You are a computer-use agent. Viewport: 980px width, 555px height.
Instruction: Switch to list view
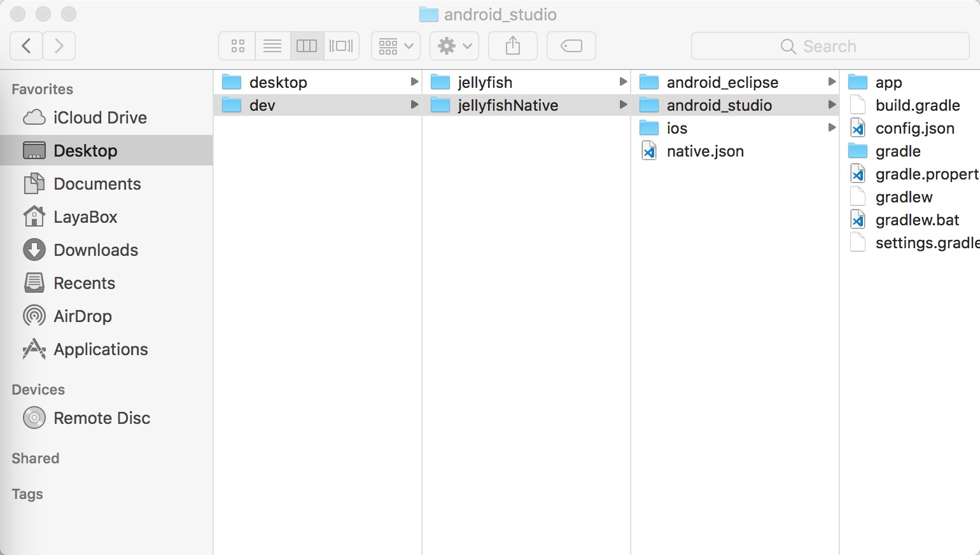click(272, 46)
